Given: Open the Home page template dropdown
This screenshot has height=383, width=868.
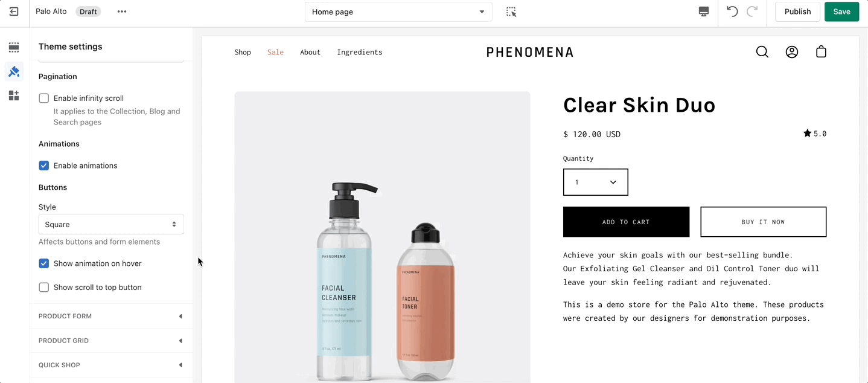Looking at the screenshot, I should click(398, 11).
